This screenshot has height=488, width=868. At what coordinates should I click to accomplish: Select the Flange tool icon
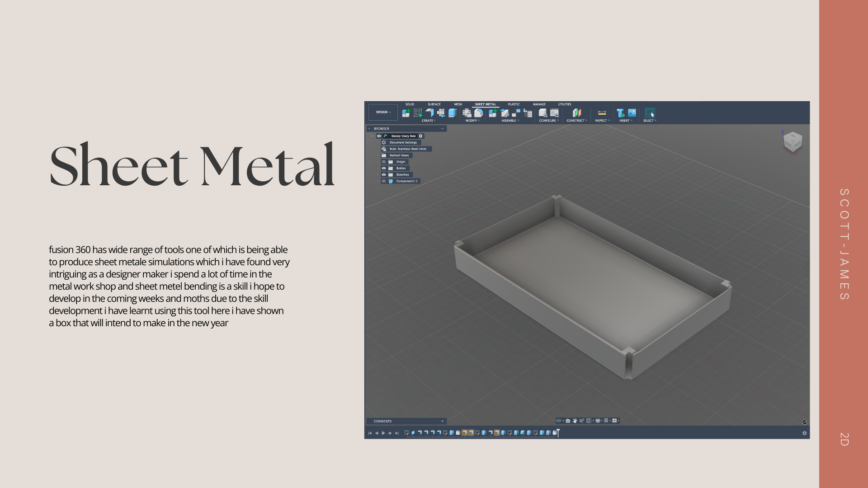tap(429, 113)
